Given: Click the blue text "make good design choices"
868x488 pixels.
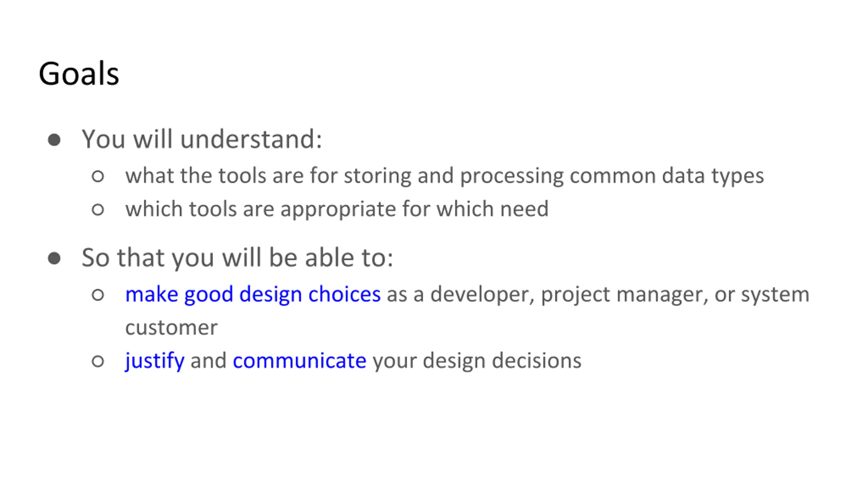Looking at the screenshot, I should point(253,294).
